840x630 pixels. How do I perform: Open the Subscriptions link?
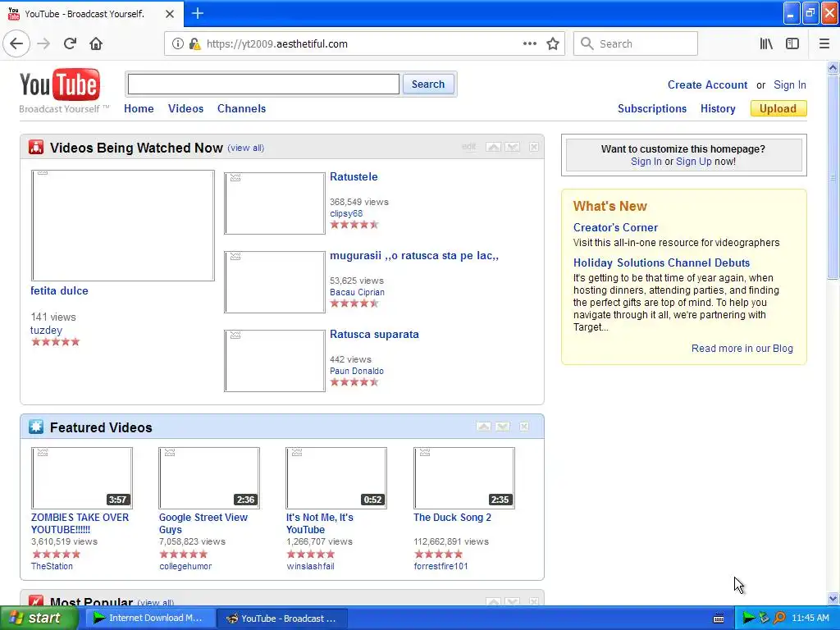tap(652, 109)
